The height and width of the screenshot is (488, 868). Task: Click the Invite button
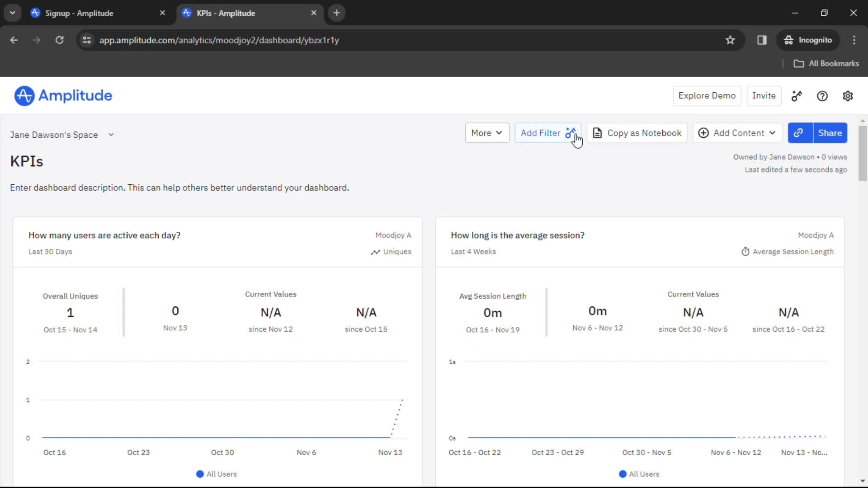click(x=764, y=96)
